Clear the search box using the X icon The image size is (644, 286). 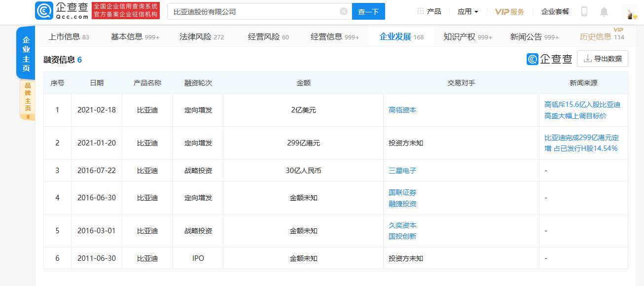344,11
